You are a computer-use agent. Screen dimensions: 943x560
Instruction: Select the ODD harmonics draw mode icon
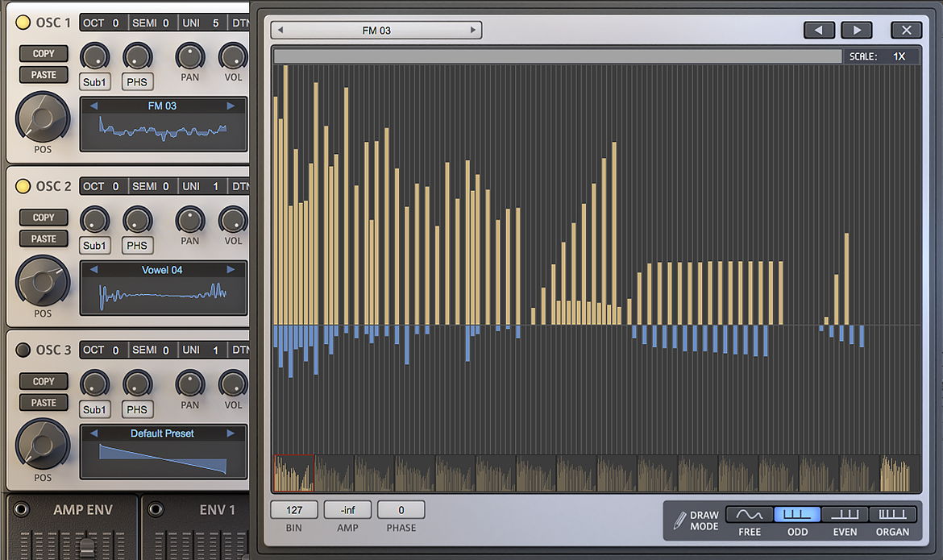(x=797, y=515)
